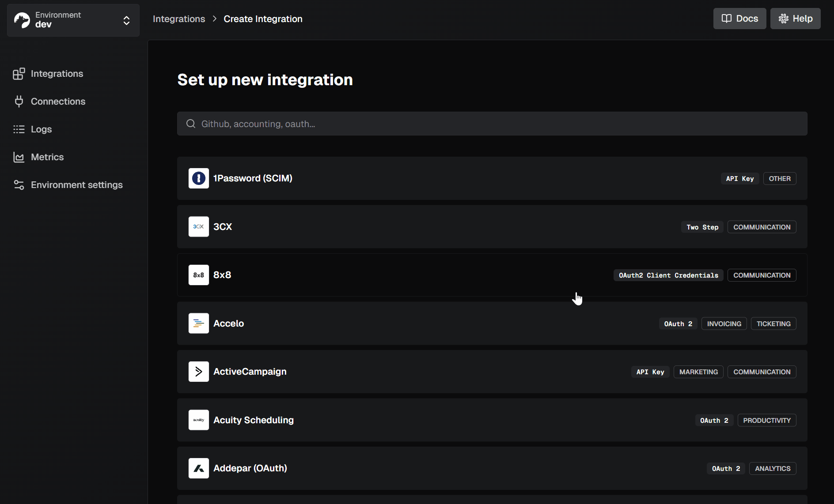This screenshot has width=834, height=504.
Task: Select the Accelo integration
Action: (x=492, y=323)
